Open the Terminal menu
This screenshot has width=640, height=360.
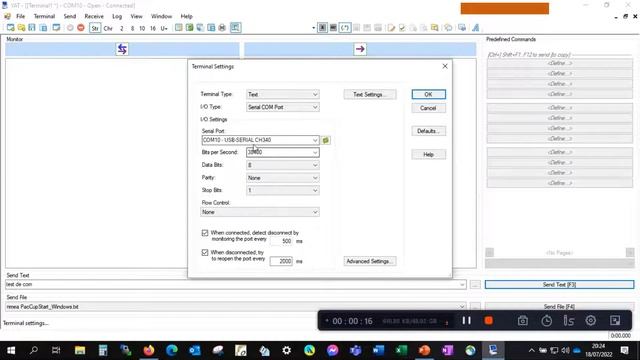[44, 16]
